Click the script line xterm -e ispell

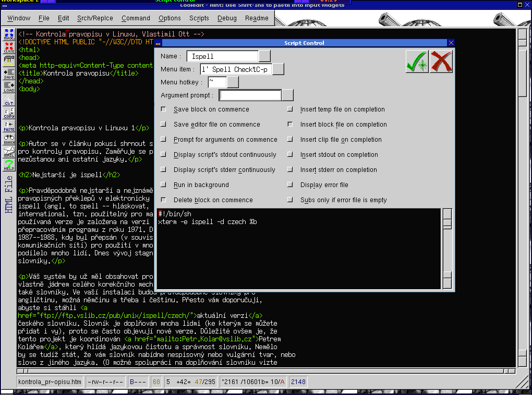(207, 222)
